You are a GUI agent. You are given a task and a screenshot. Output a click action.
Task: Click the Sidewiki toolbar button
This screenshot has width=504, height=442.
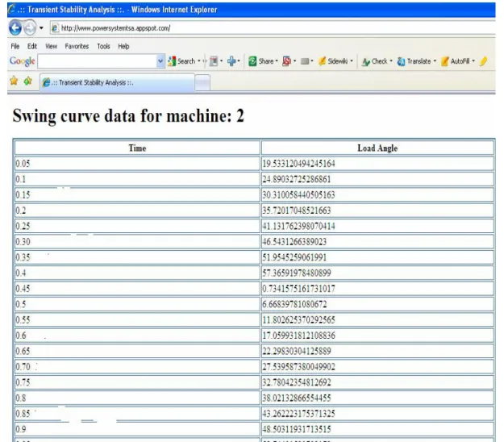click(333, 61)
